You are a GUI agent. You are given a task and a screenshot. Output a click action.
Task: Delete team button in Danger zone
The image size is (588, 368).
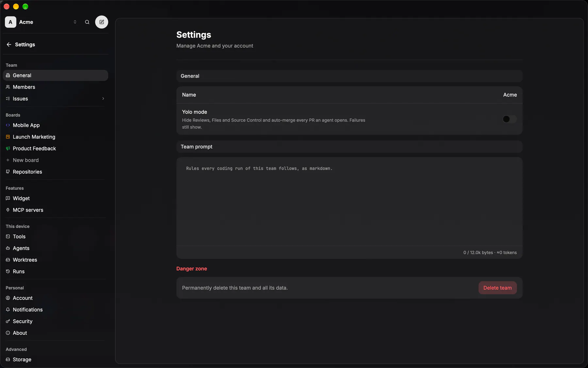[x=498, y=288]
